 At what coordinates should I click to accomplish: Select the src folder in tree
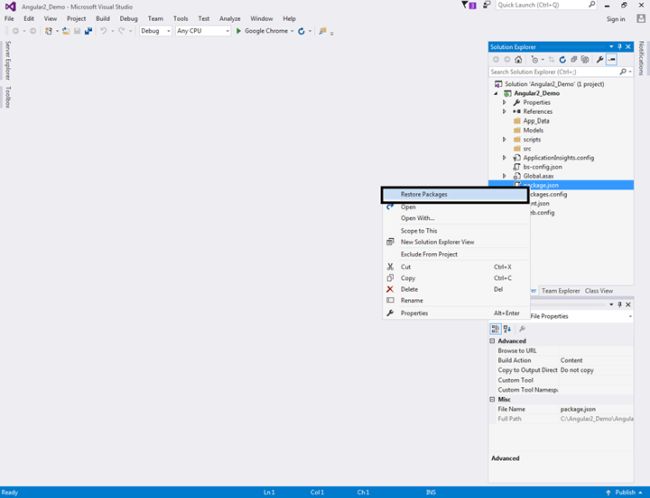(527, 148)
